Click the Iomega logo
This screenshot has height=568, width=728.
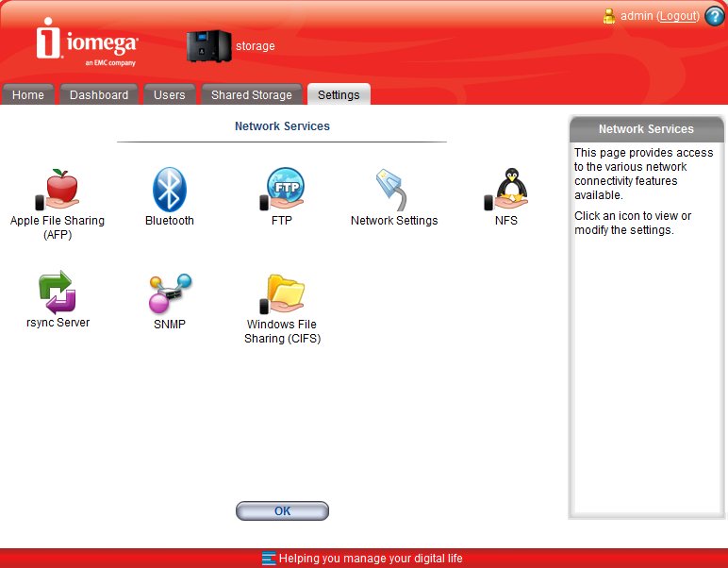88,42
